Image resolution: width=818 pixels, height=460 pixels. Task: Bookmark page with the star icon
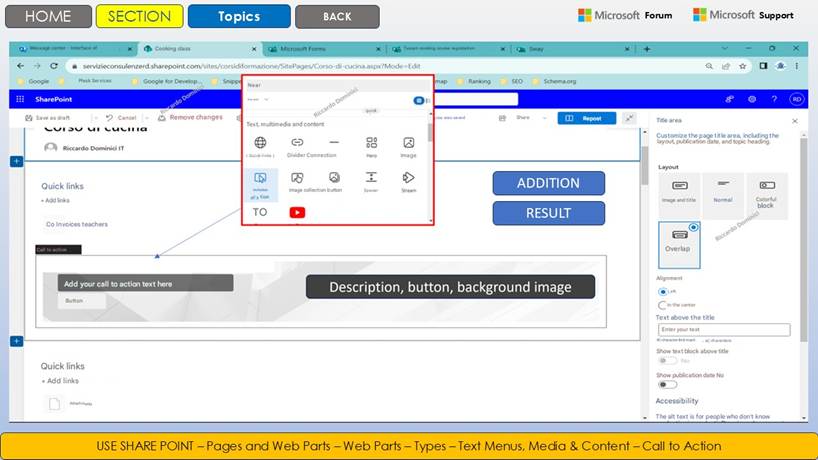coord(743,66)
